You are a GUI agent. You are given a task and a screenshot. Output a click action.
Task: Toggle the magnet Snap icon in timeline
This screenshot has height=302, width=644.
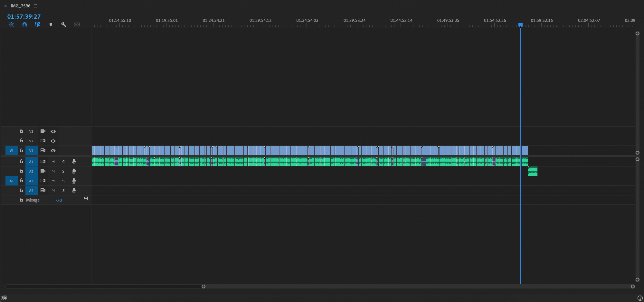coord(24,24)
